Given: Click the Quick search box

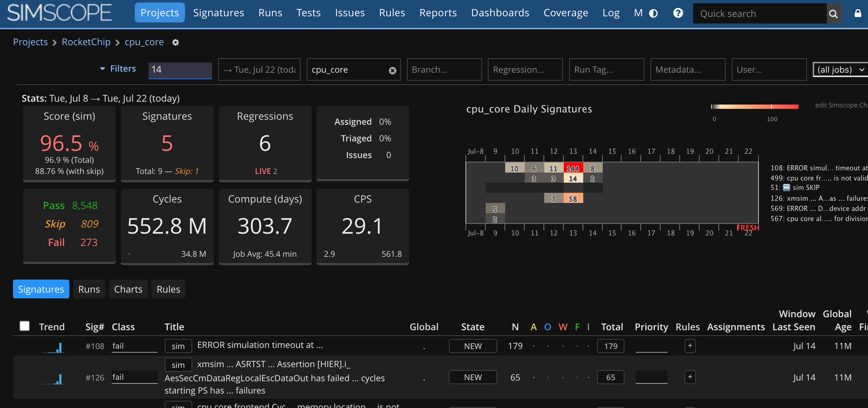Looking at the screenshot, I should tap(760, 14).
